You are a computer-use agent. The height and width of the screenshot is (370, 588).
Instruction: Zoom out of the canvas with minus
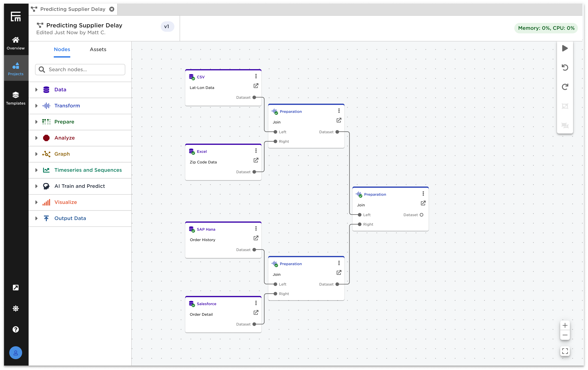coord(565,335)
